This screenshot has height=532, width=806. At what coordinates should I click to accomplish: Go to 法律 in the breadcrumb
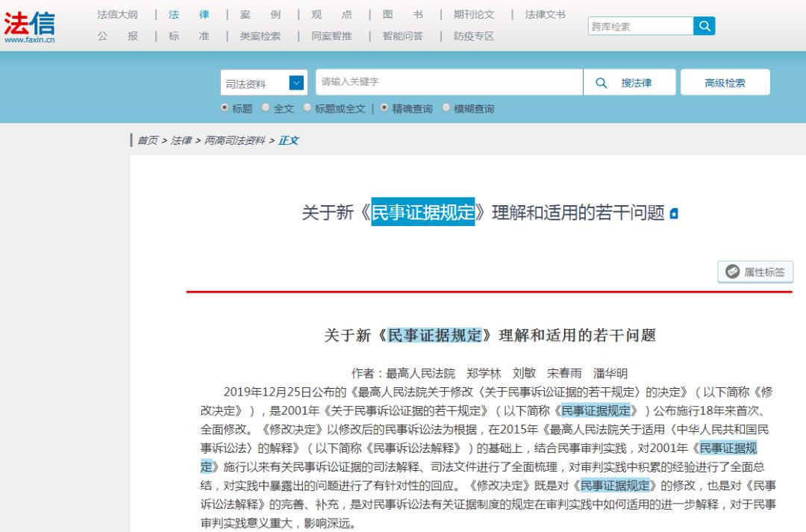[x=181, y=140]
